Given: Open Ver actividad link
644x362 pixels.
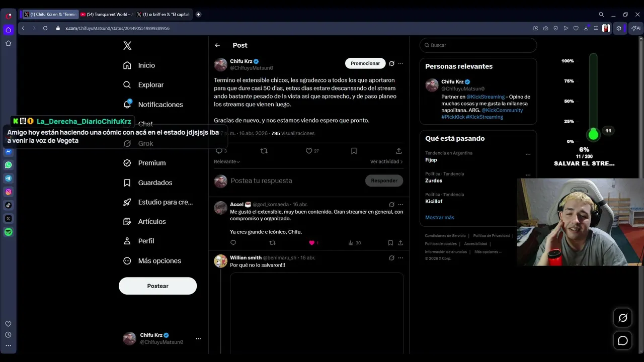Looking at the screenshot, I should [x=386, y=161].
